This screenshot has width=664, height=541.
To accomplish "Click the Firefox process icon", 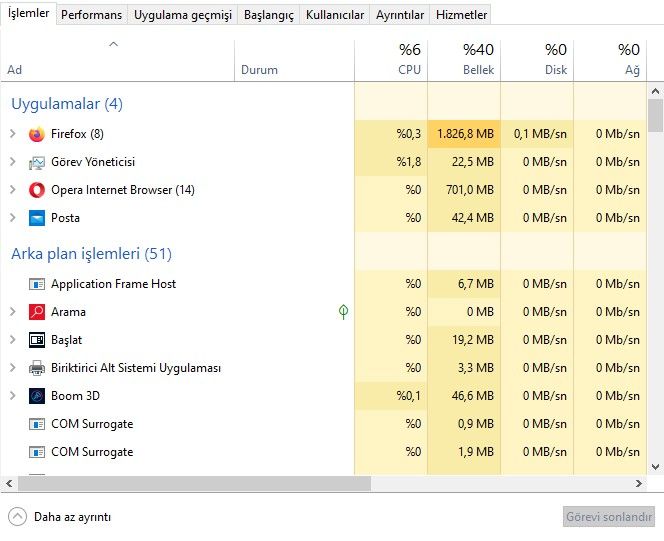I will [x=37, y=134].
